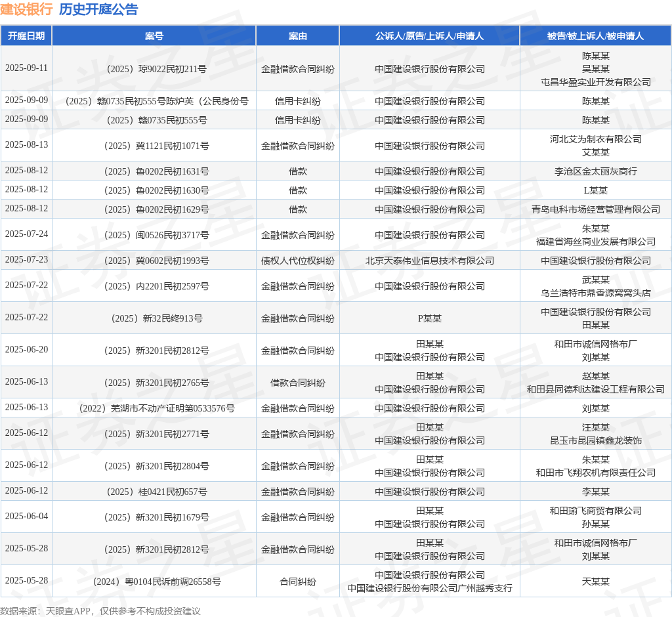The height and width of the screenshot is (617, 672).
Task: Click defendant 乌兰浩特市鼎香源窝窝头店
Action: click(x=596, y=293)
